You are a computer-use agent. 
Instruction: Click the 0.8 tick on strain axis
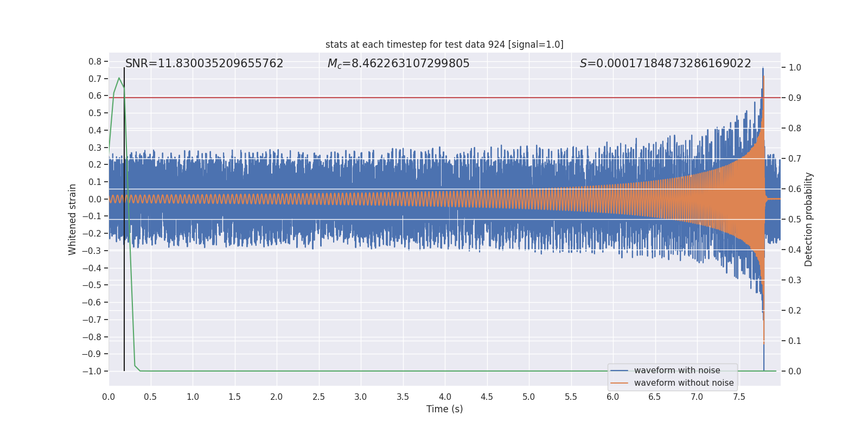pos(95,62)
